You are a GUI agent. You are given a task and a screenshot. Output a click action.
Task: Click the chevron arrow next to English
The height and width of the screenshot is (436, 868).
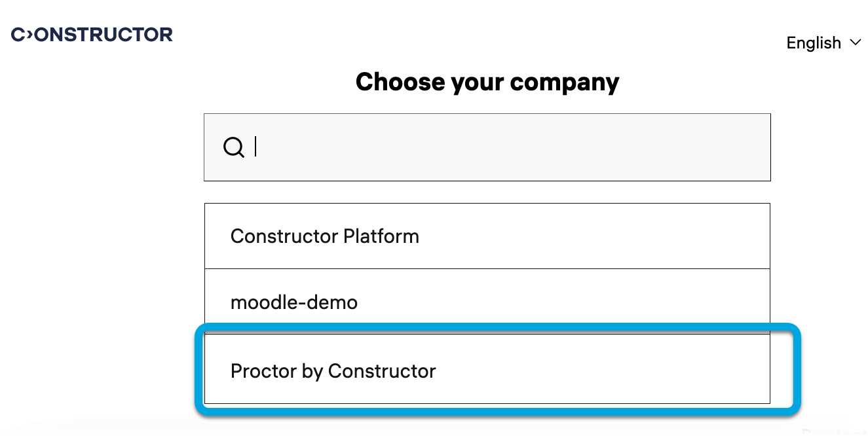coord(855,43)
